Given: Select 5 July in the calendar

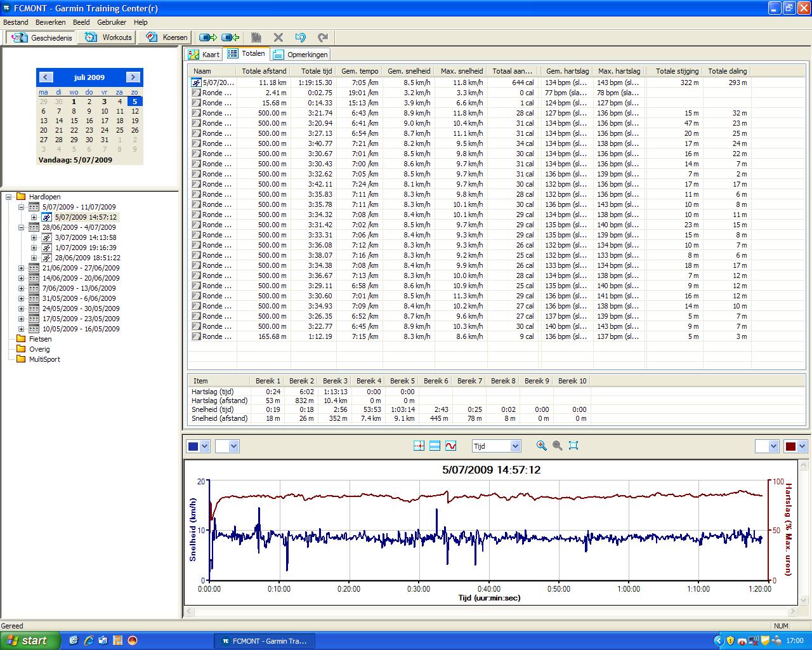Looking at the screenshot, I should (x=135, y=102).
